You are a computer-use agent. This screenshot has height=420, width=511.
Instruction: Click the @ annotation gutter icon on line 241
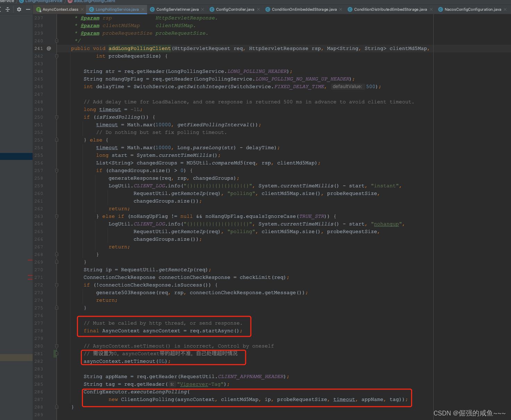(x=49, y=48)
